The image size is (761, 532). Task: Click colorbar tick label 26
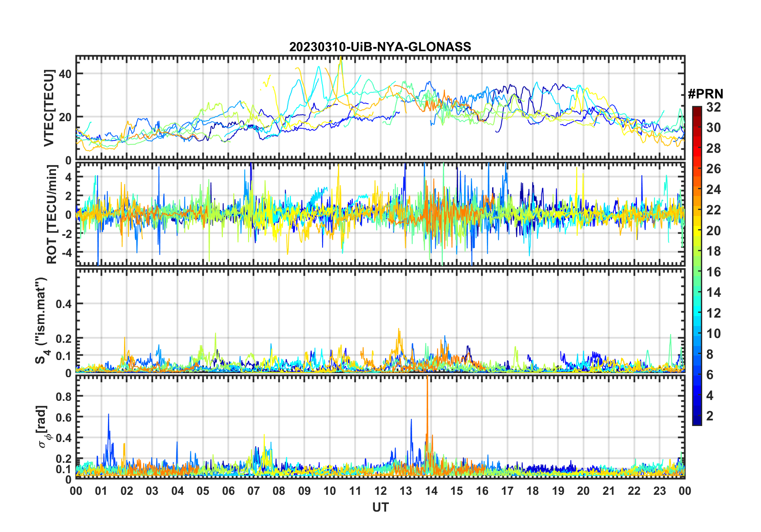coord(713,169)
